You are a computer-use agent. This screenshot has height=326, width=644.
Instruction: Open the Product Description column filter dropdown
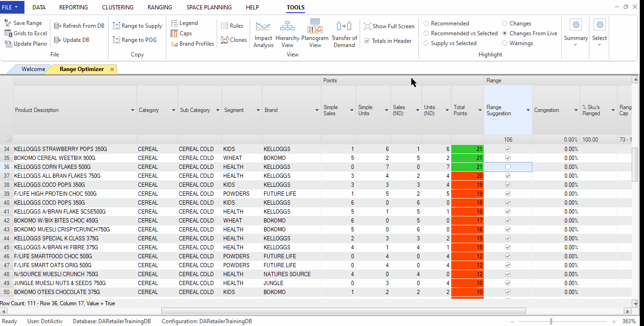133,110
